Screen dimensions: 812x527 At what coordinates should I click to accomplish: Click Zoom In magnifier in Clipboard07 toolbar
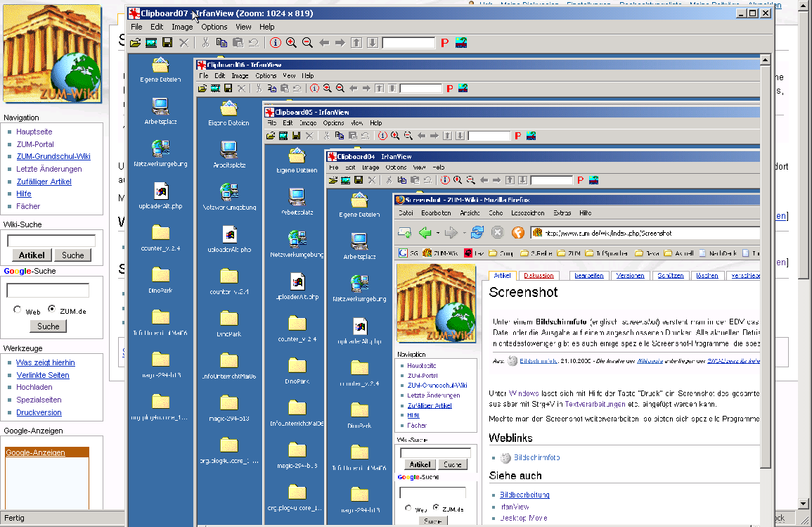(x=291, y=43)
